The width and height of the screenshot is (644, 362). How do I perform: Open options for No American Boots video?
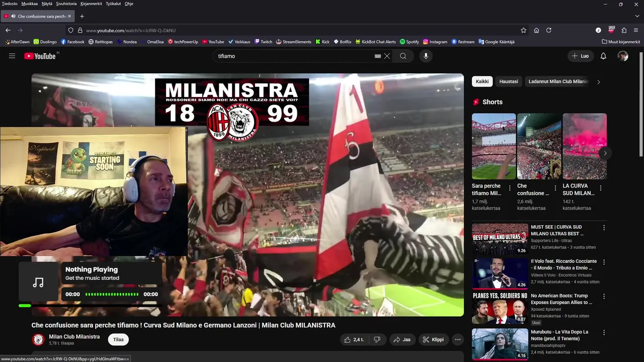point(604,297)
